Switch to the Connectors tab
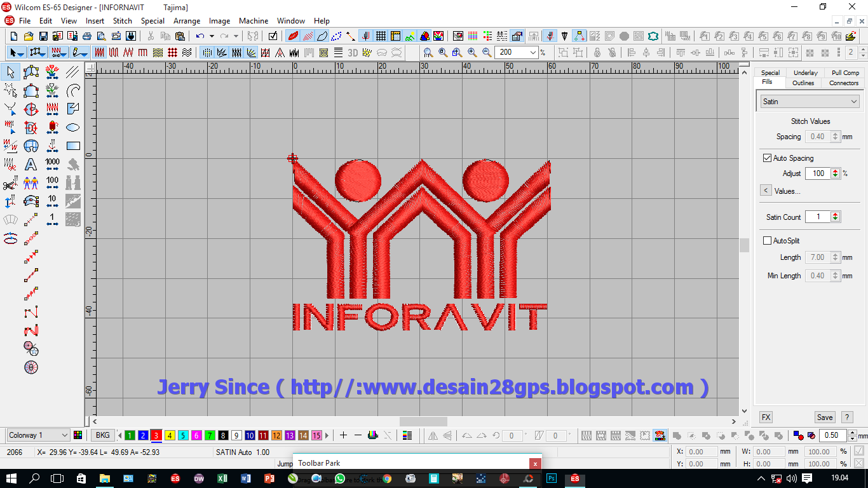The height and width of the screenshot is (488, 868). click(844, 83)
